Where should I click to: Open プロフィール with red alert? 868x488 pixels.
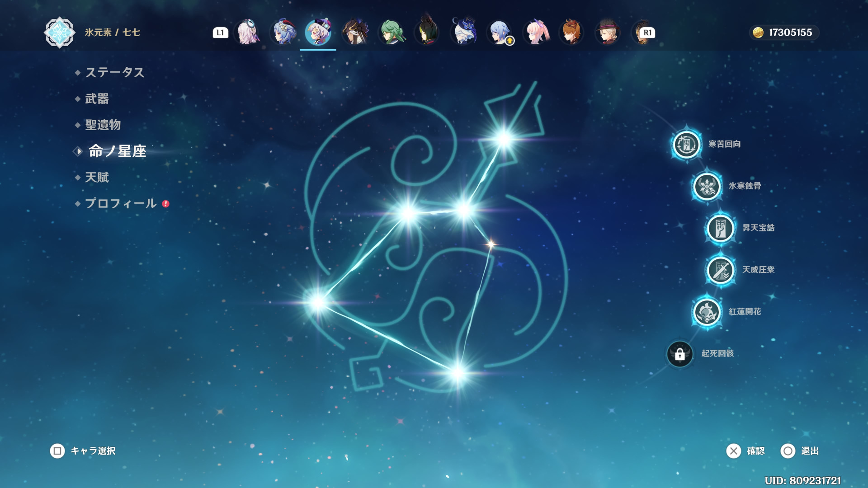point(121,203)
